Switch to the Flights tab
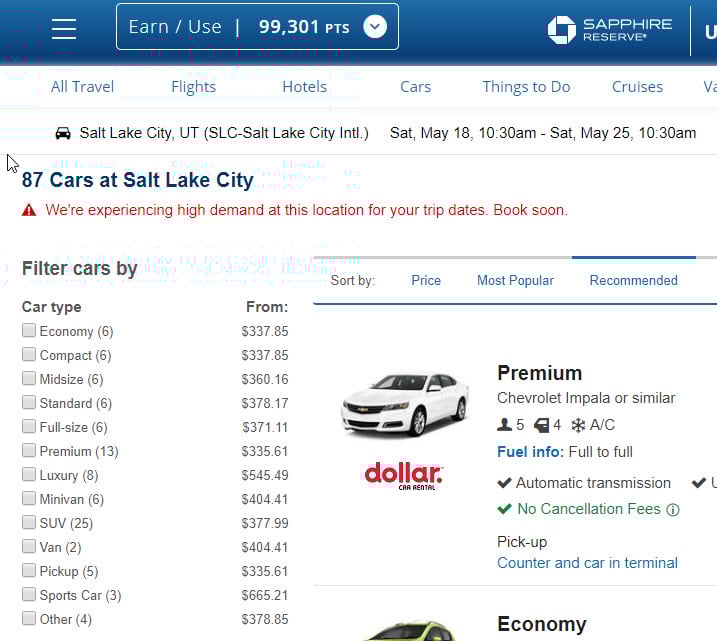 [x=193, y=86]
